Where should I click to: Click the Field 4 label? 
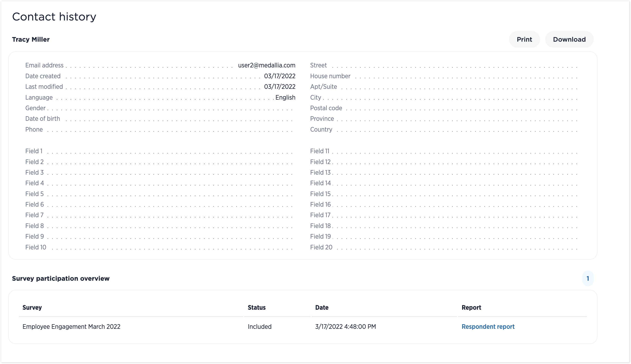(35, 183)
